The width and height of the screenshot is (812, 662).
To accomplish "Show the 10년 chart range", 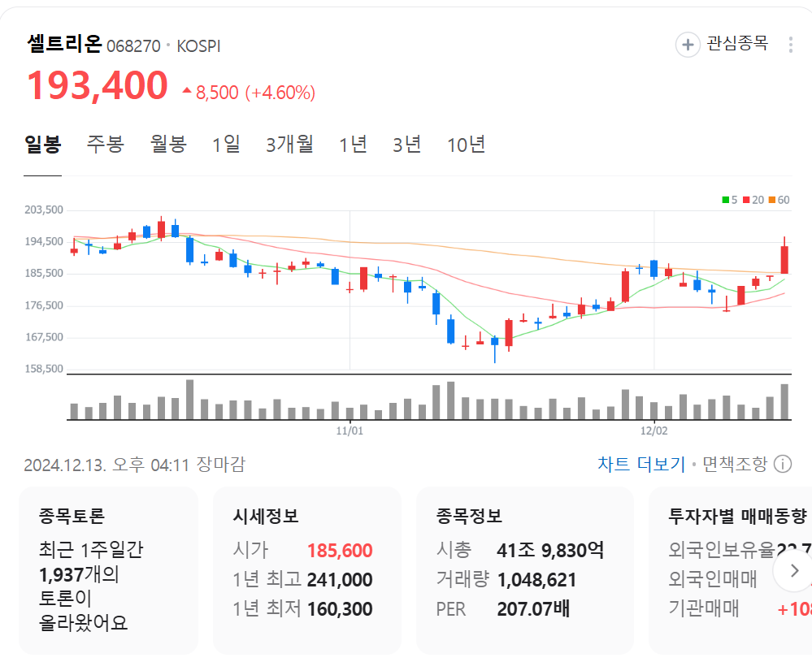I will [466, 145].
